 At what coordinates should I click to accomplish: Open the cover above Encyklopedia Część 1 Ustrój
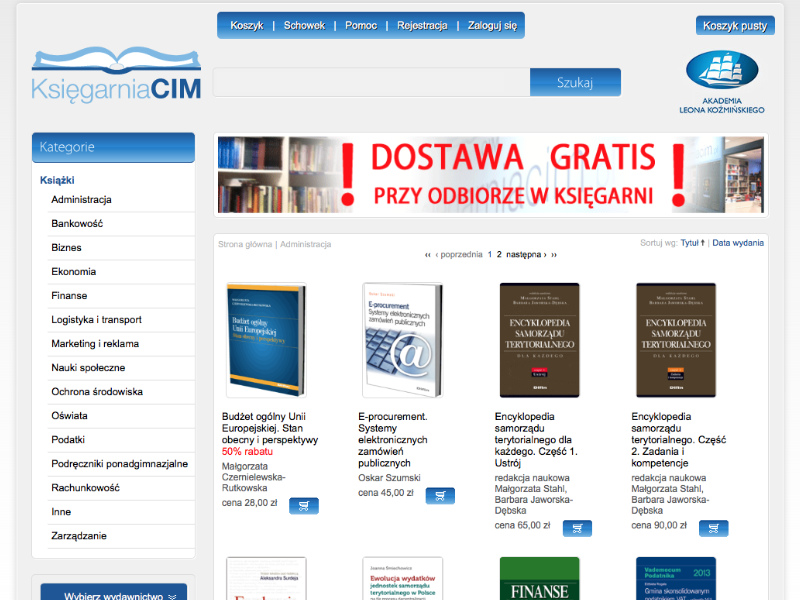coord(539,340)
